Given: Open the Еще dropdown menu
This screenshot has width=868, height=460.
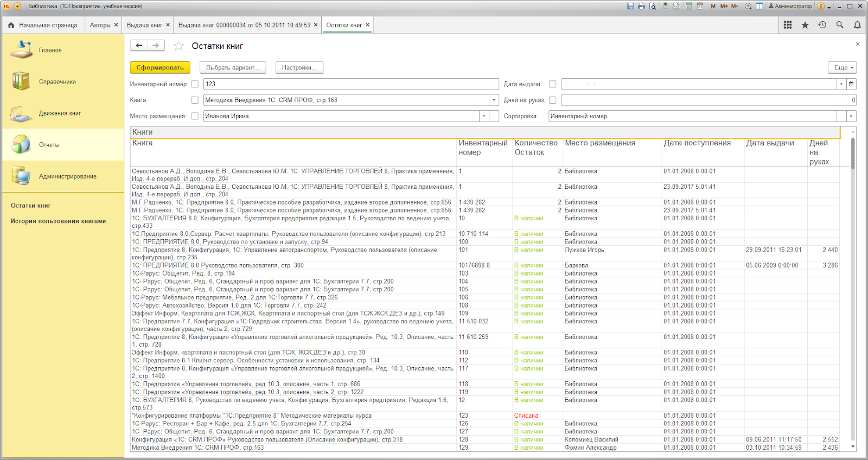Looking at the screenshot, I should tap(842, 67).
